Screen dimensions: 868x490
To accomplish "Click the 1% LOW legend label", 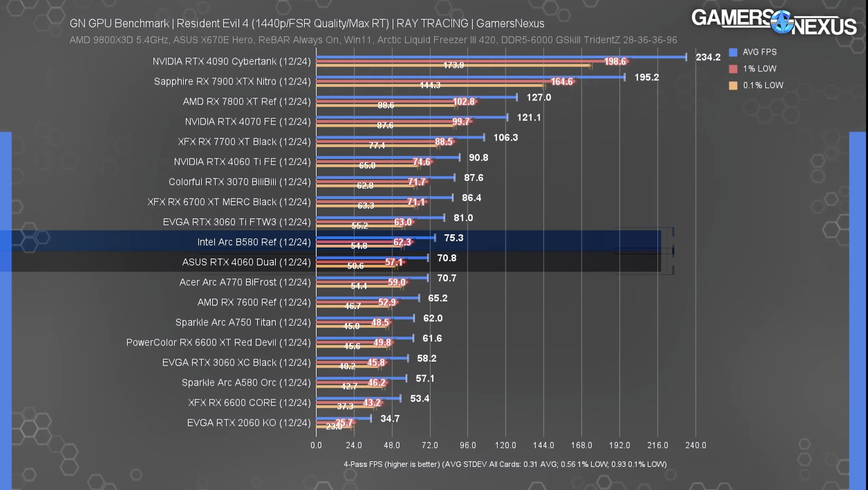I will [759, 69].
